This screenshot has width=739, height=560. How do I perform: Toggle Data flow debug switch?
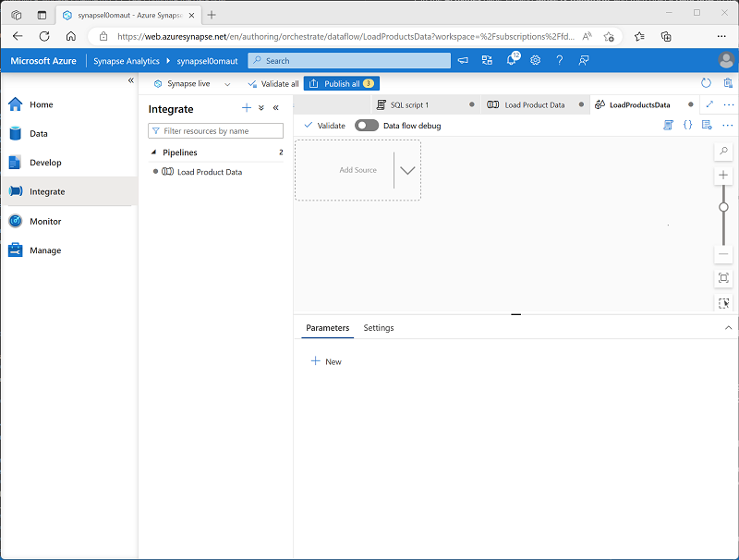click(367, 126)
